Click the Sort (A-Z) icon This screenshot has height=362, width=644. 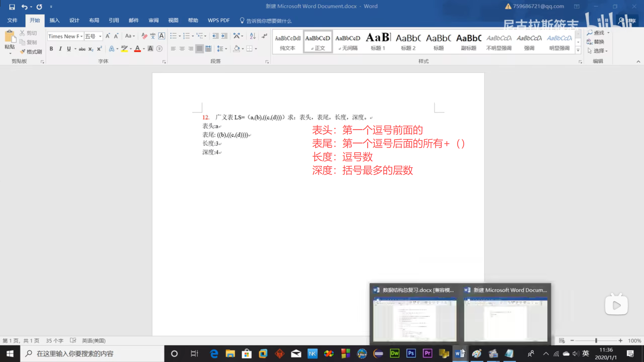click(253, 36)
